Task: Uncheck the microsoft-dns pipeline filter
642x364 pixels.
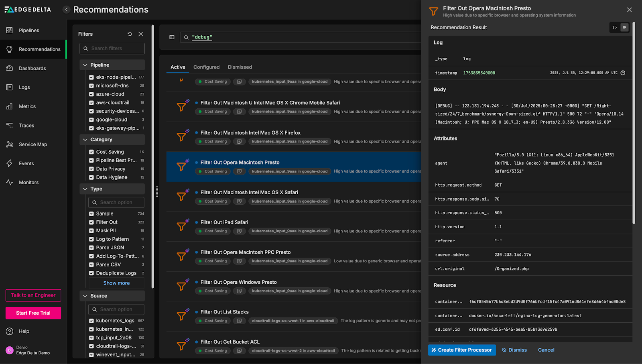Action: [91, 86]
